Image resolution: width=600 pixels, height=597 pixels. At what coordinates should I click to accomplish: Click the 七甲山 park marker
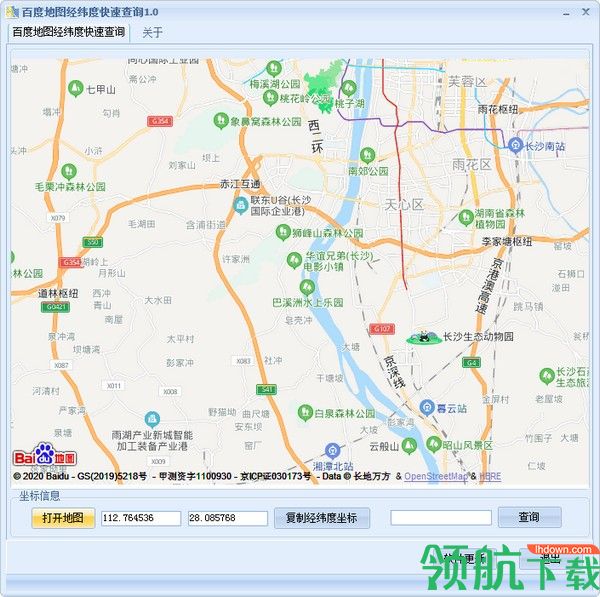[75, 88]
